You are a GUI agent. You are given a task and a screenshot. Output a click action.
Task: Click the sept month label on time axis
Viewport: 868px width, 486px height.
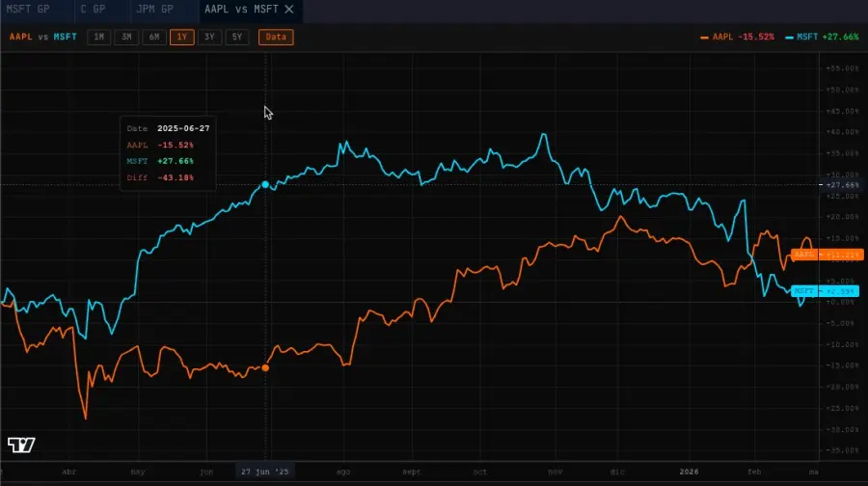tap(411, 472)
